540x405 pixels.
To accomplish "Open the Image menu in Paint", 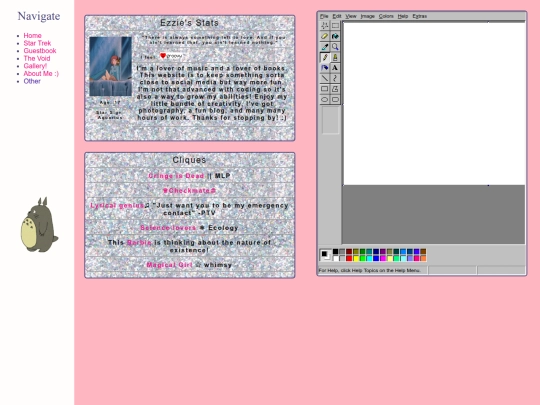I will 367,16.
